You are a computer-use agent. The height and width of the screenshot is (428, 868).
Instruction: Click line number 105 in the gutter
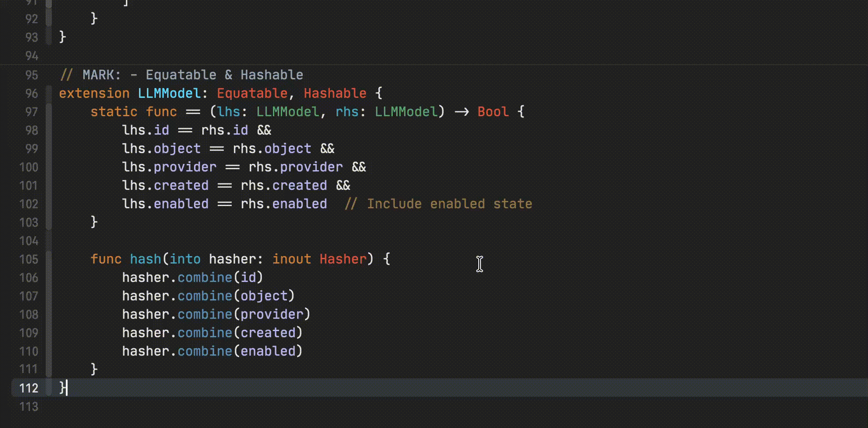(x=29, y=259)
